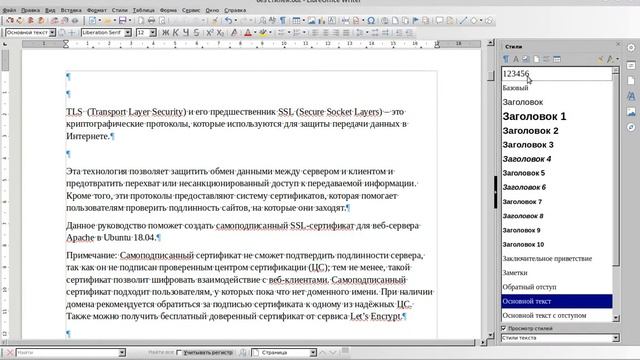Apply Subscript (X₂) formatting
This screenshot has height=360, width=640.
pos(220,33)
